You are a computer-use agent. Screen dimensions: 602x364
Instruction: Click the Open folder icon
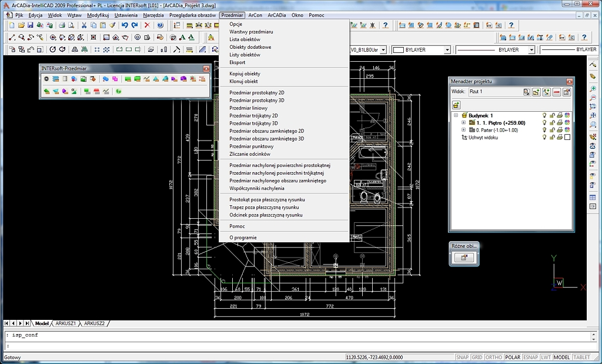click(x=21, y=25)
